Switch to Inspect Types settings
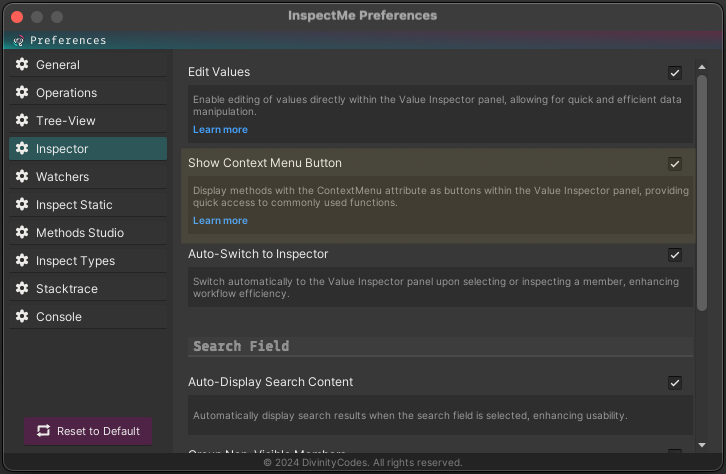The image size is (726, 474). pyautogui.click(x=88, y=261)
